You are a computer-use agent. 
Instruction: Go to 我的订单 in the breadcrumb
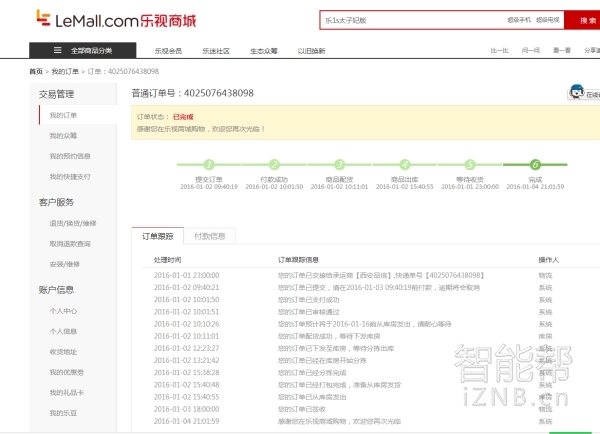pos(65,72)
